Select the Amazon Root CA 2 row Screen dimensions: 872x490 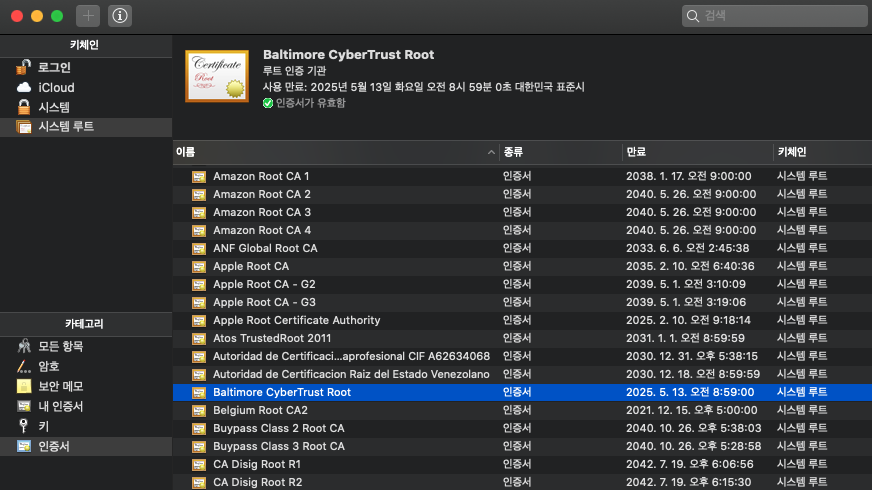[x=522, y=194]
